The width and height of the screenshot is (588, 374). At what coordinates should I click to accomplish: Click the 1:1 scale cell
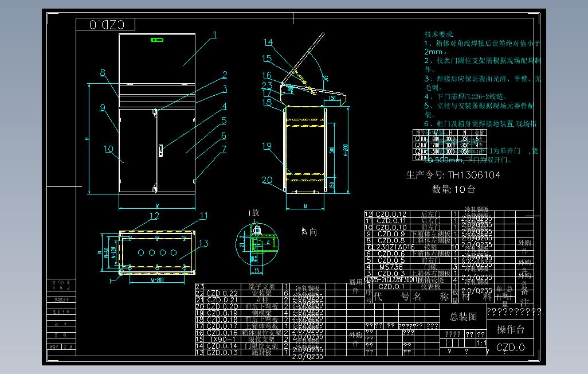click(481, 343)
